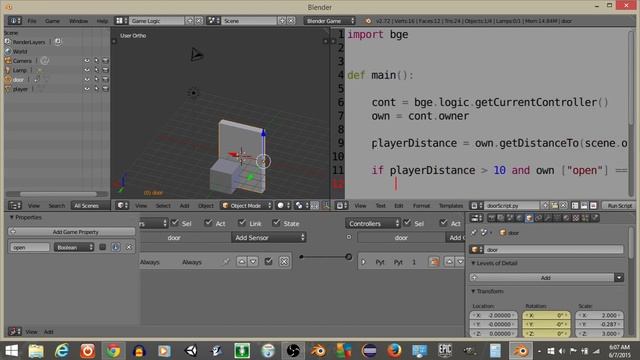Open the Boolean property type dropdown
The width and height of the screenshot is (640, 360).
(73, 247)
